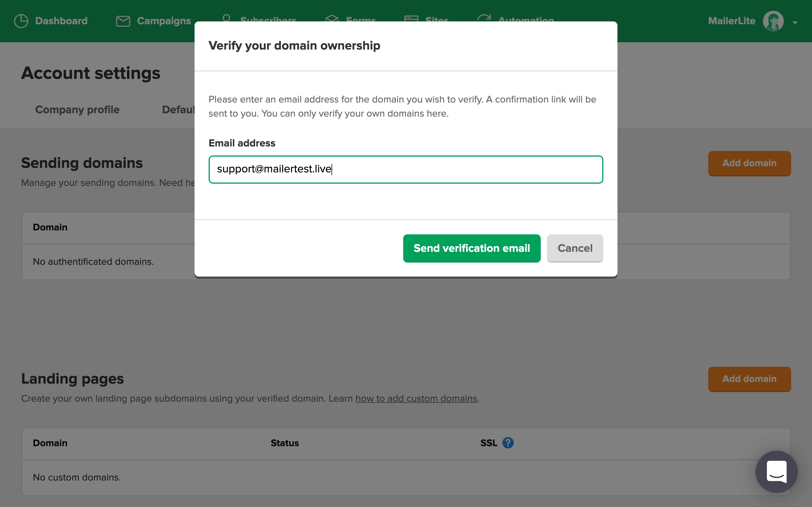Cancel the domain verification dialog
Viewport: 812px width, 507px height.
point(575,248)
